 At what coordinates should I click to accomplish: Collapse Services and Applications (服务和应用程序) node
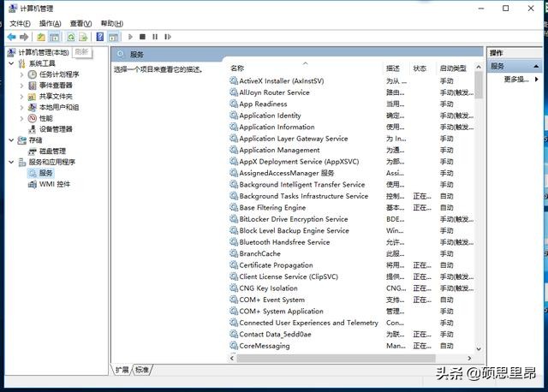11,162
